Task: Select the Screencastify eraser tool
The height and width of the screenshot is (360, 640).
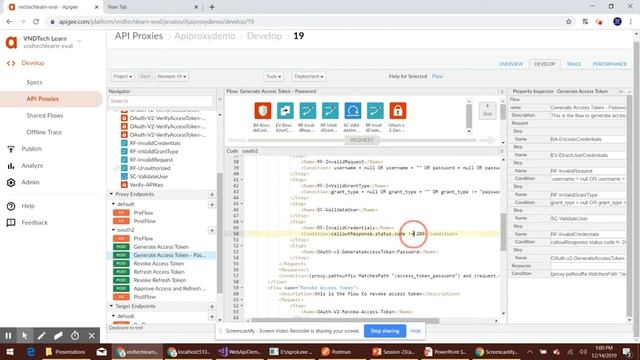Action: click(58, 336)
